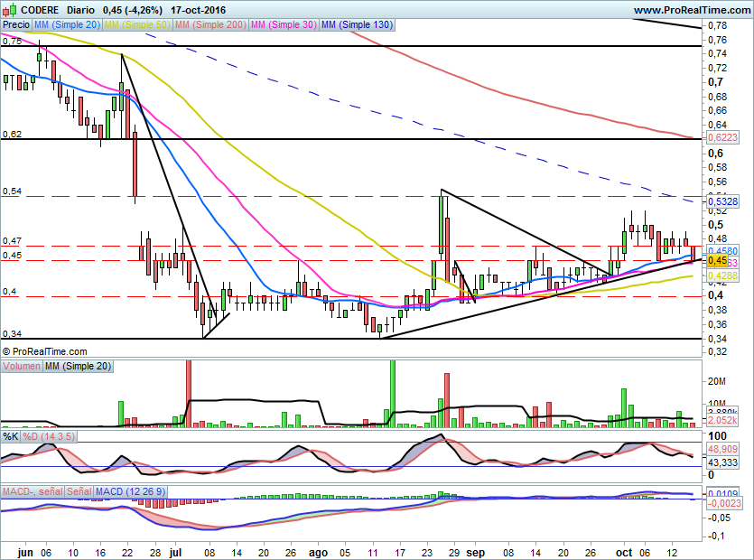The height and width of the screenshot is (560, 754).
Task: Click the MM (Simple 50) yellow label
Action: [x=136, y=25]
